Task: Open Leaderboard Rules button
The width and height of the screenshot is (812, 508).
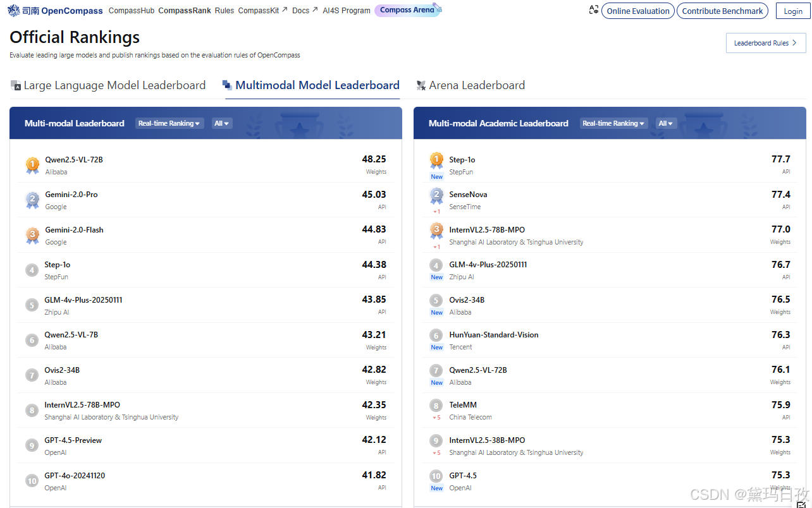Action: coord(766,43)
